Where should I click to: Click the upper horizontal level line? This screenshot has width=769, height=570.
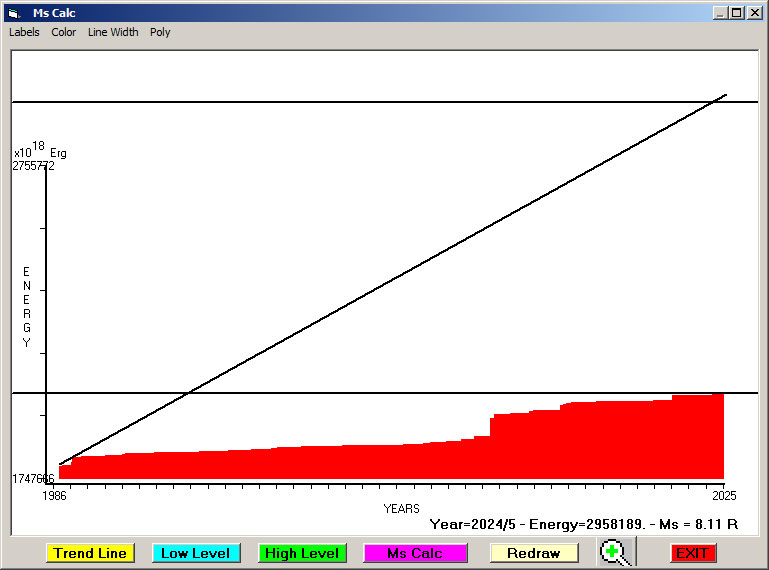click(300, 102)
